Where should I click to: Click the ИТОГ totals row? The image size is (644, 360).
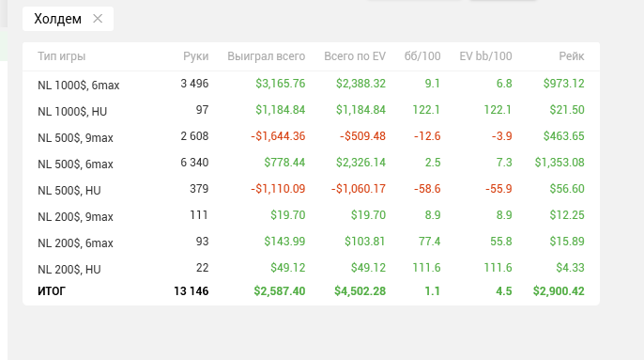(x=311, y=291)
